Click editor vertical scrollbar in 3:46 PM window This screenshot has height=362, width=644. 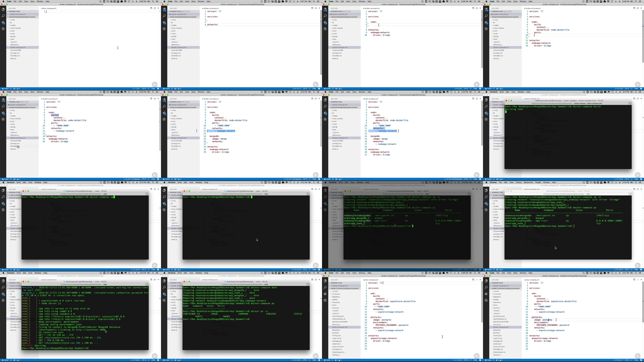[482, 302]
